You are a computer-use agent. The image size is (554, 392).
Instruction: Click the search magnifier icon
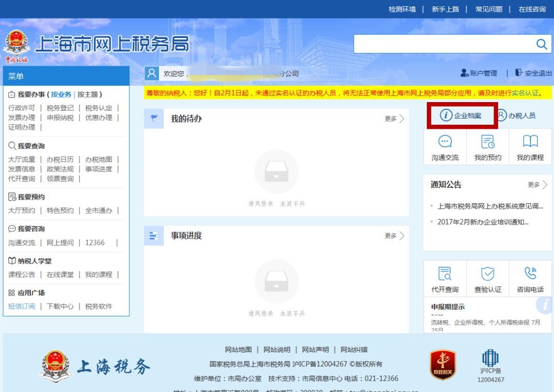tap(542, 44)
